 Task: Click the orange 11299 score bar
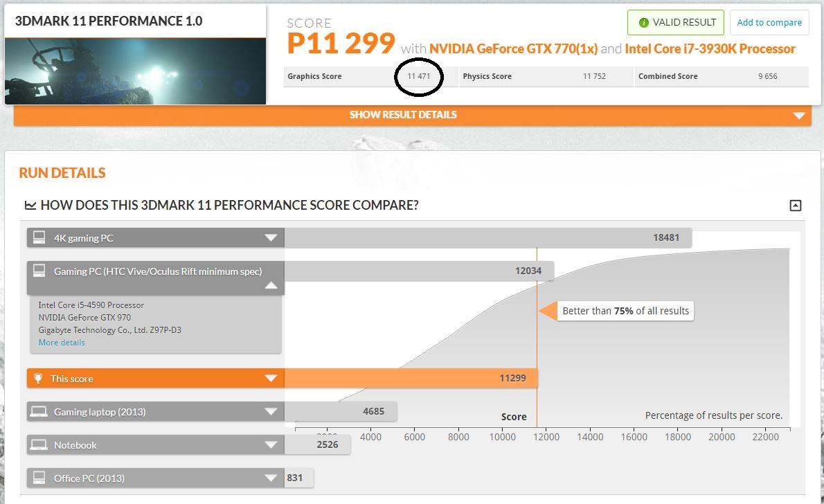[411, 378]
